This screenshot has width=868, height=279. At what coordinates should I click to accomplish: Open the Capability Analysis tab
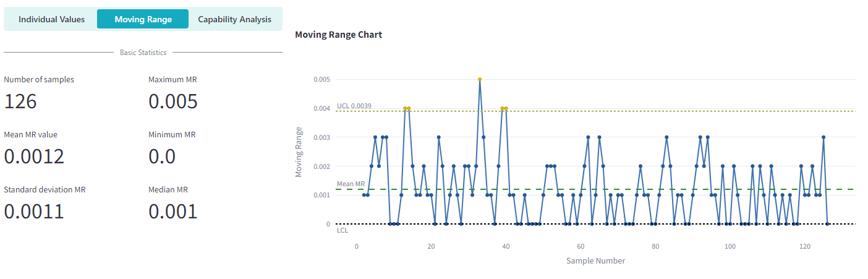click(234, 19)
